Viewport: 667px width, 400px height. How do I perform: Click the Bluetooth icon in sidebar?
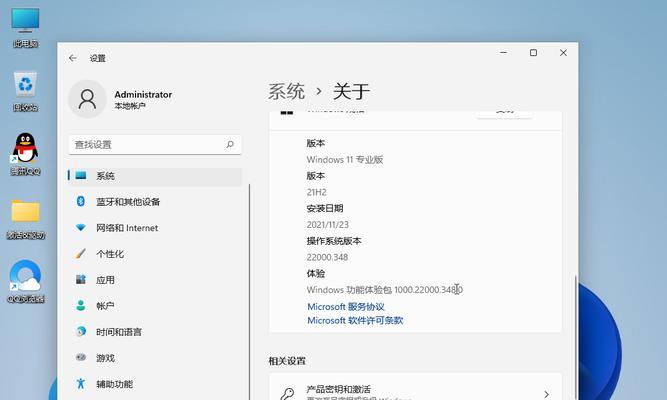[x=81, y=201]
